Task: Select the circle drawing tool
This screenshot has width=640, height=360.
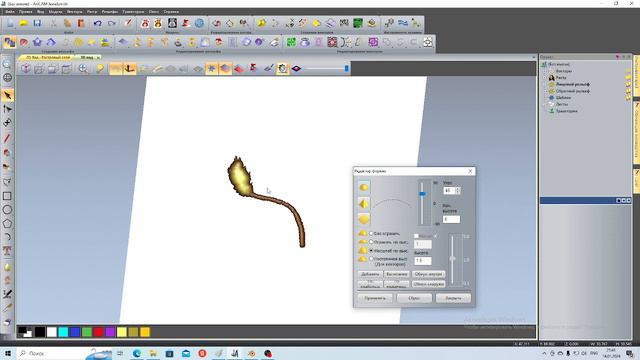Action: 7,210
